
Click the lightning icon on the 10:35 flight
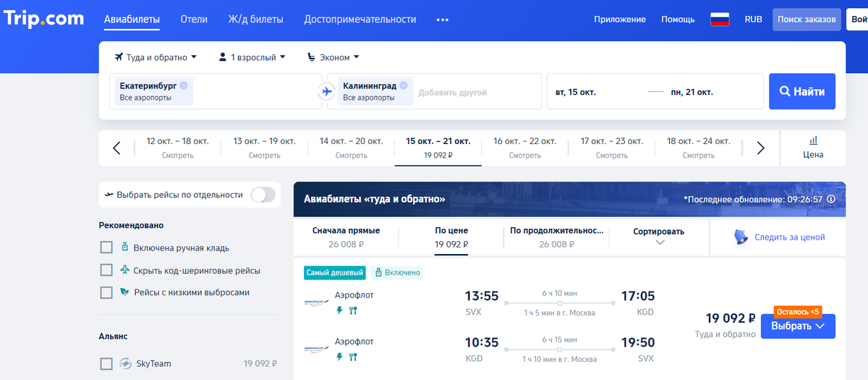339,357
